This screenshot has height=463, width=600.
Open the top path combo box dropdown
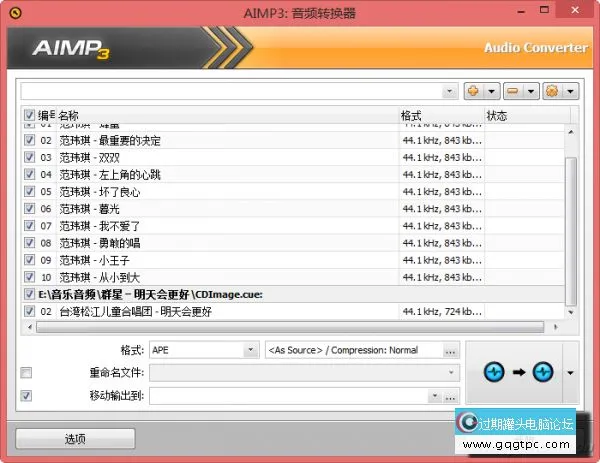(x=450, y=91)
